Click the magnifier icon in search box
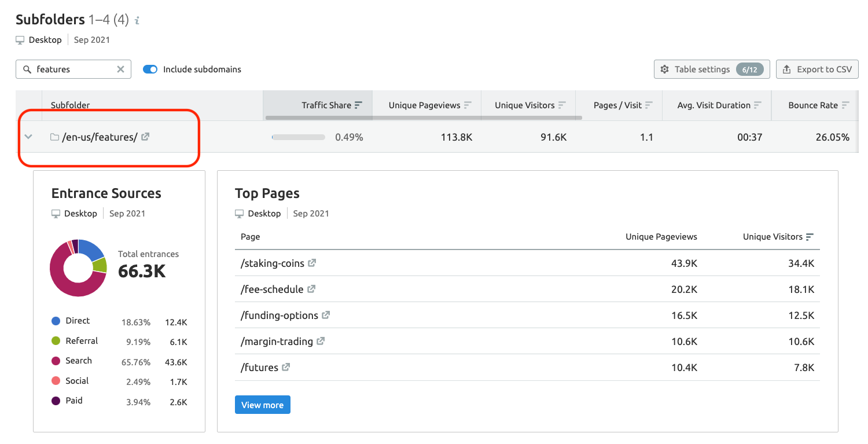Viewport: 868px width, 444px height. 27,69
